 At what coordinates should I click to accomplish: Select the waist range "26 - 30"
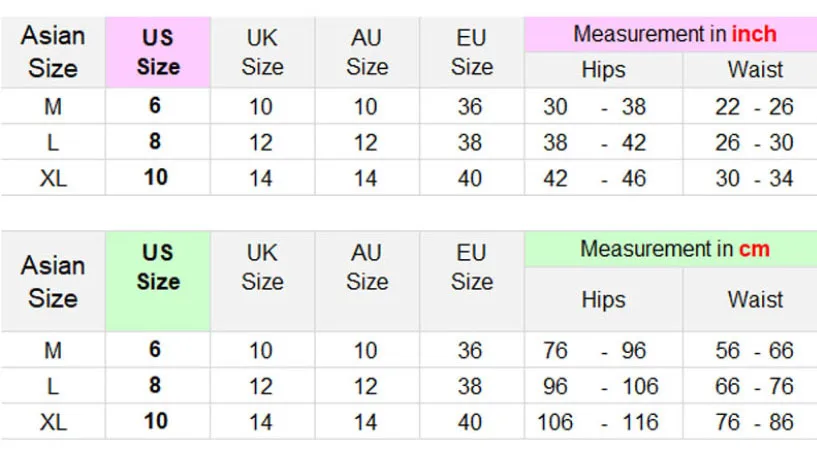click(754, 143)
